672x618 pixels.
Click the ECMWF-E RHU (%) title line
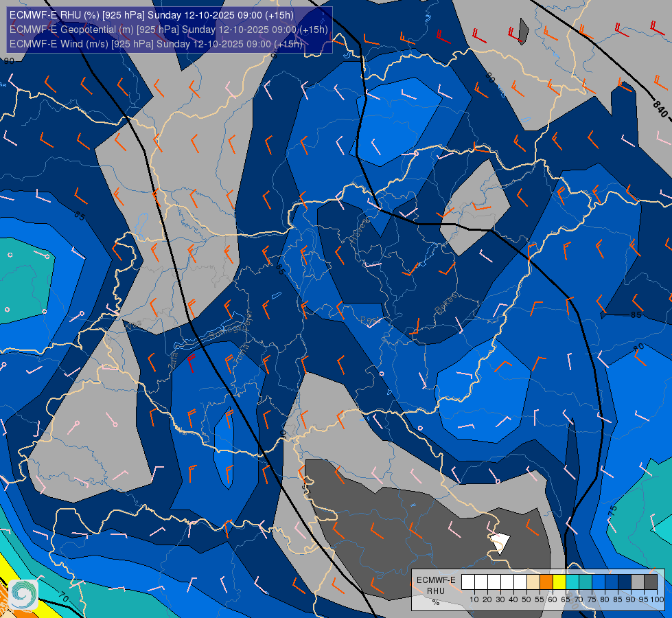152,15
